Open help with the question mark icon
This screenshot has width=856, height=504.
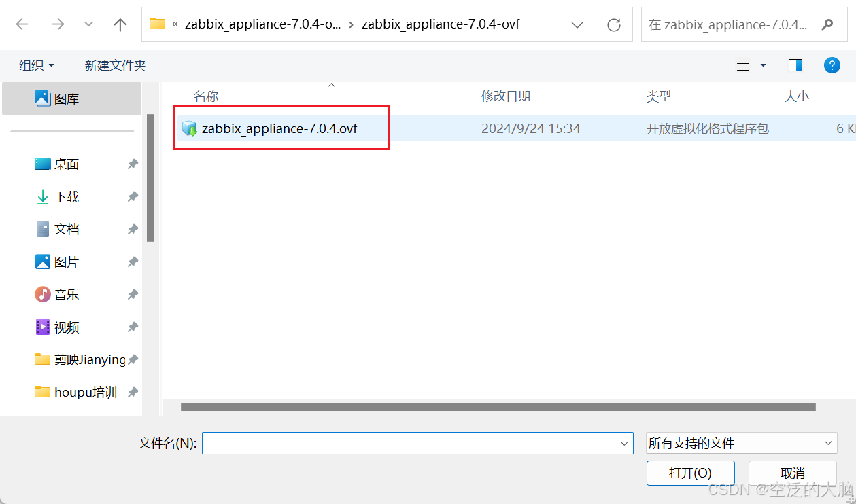pos(832,65)
